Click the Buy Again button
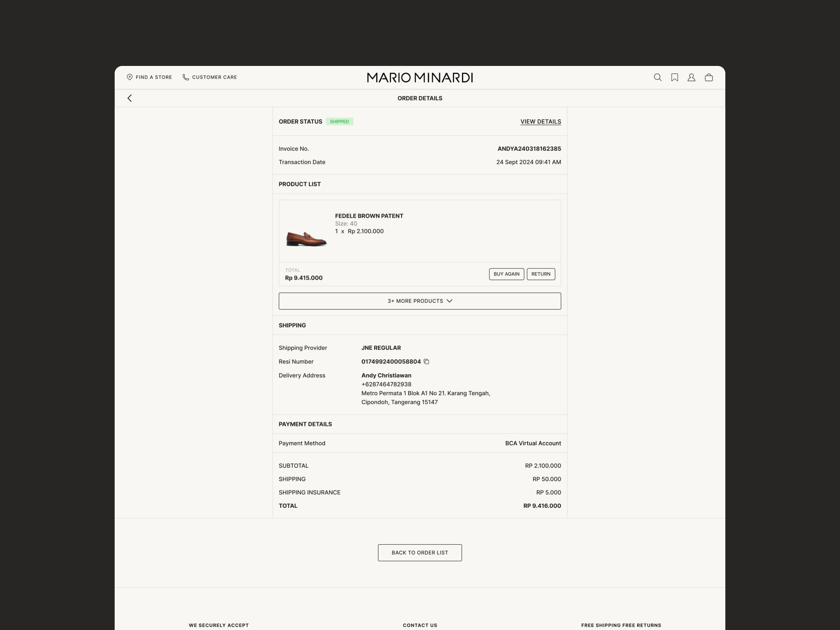The height and width of the screenshot is (630, 840). point(507,274)
